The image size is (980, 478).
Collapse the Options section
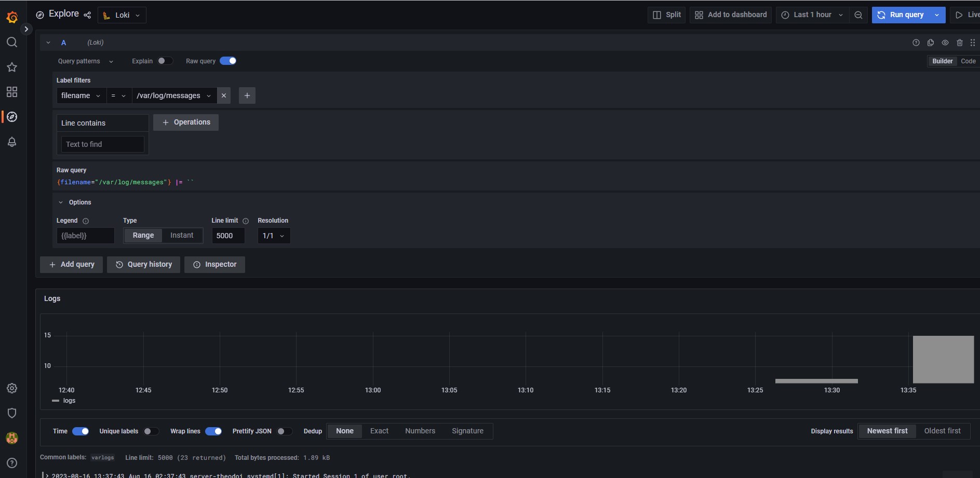[x=61, y=202]
